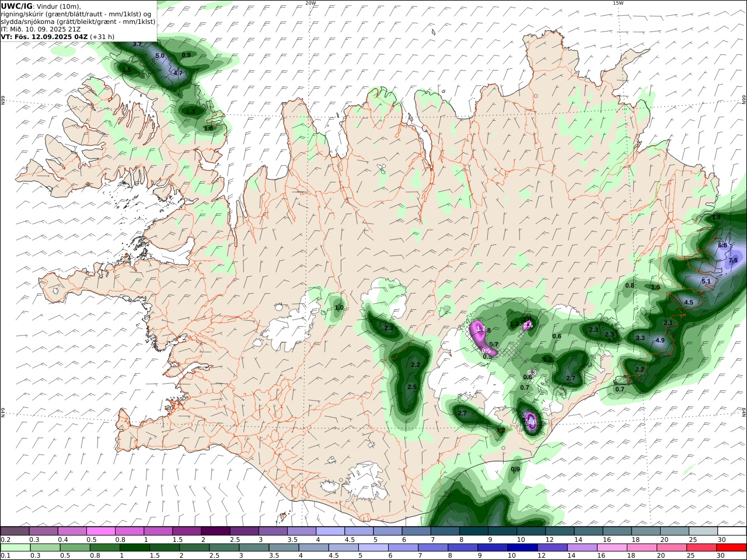Click the 5.0 precipitation value on the map
The image size is (747, 560).
point(160,56)
